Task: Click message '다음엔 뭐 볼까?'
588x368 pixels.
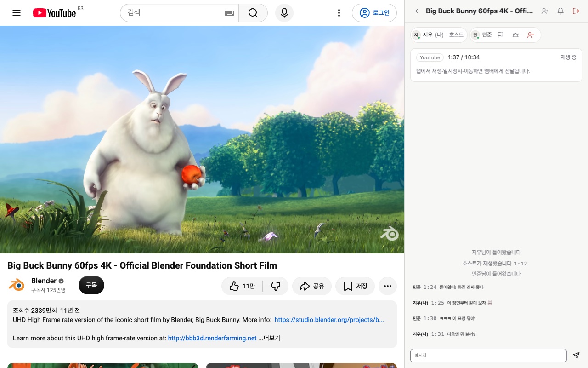Action: click(x=461, y=334)
